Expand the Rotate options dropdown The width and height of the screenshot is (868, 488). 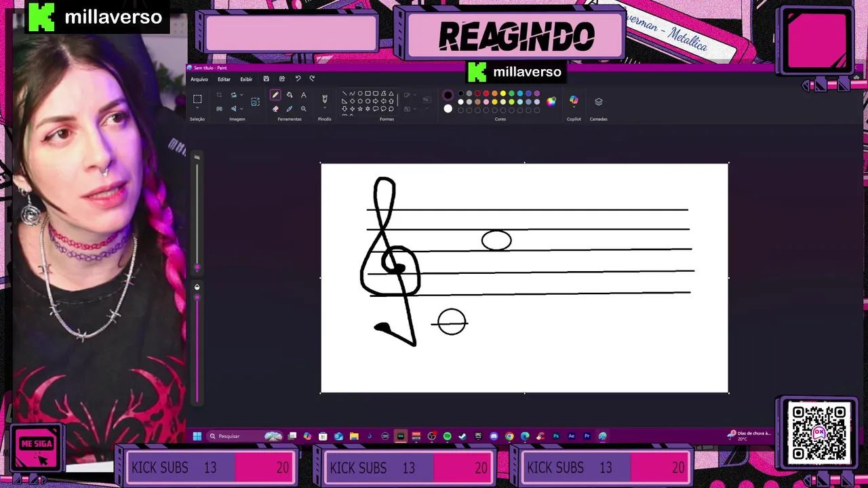241,95
